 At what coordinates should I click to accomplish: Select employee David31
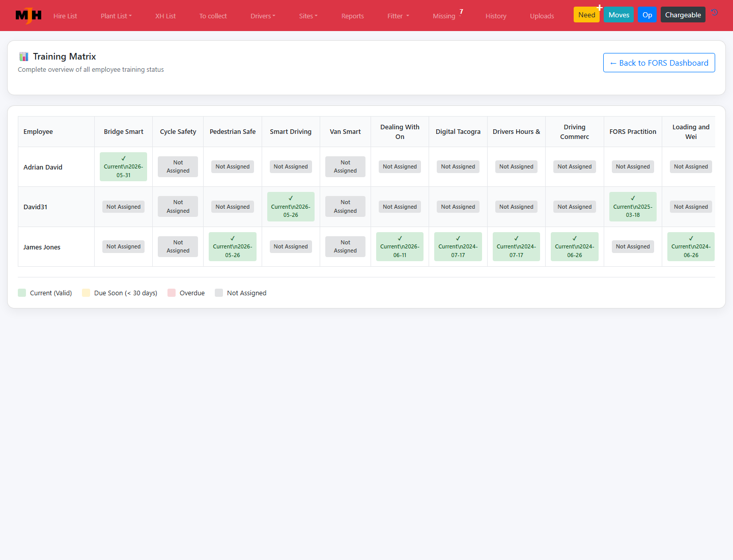tap(35, 207)
